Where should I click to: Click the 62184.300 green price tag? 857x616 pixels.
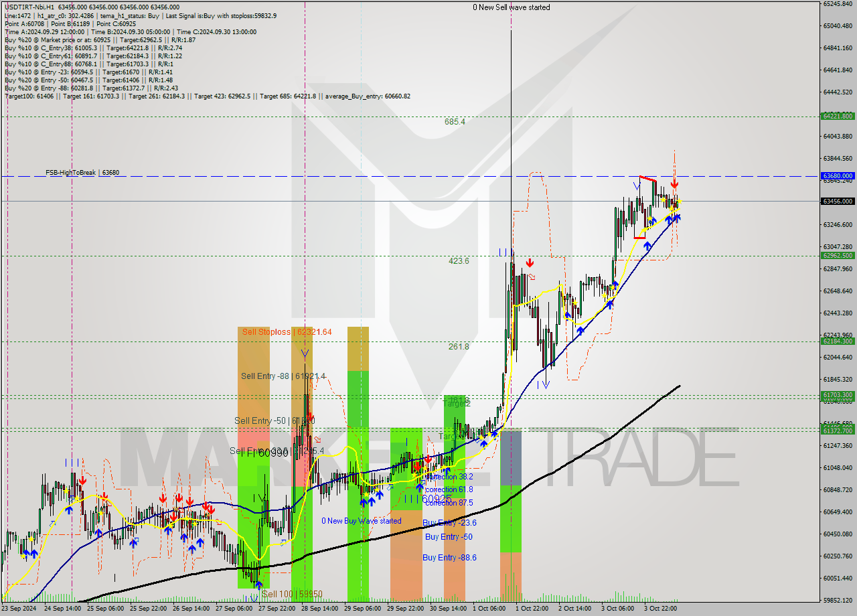838,341
